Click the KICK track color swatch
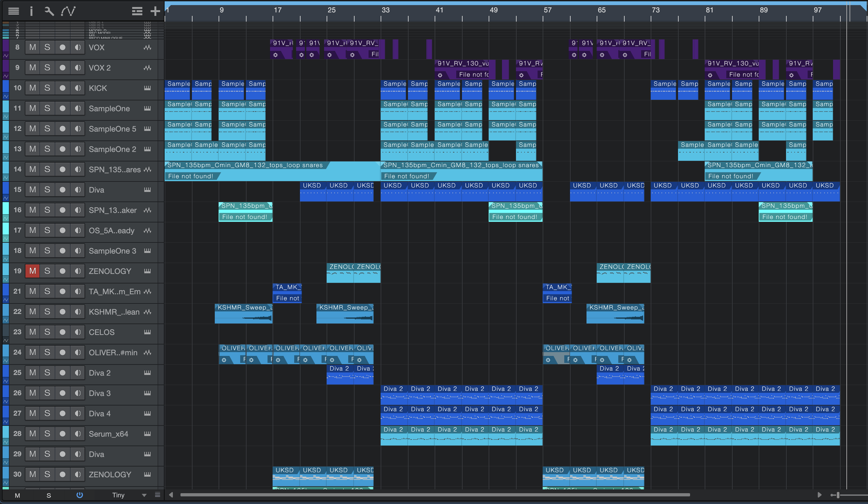The width and height of the screenshot is (868, 504). point(5,86)
